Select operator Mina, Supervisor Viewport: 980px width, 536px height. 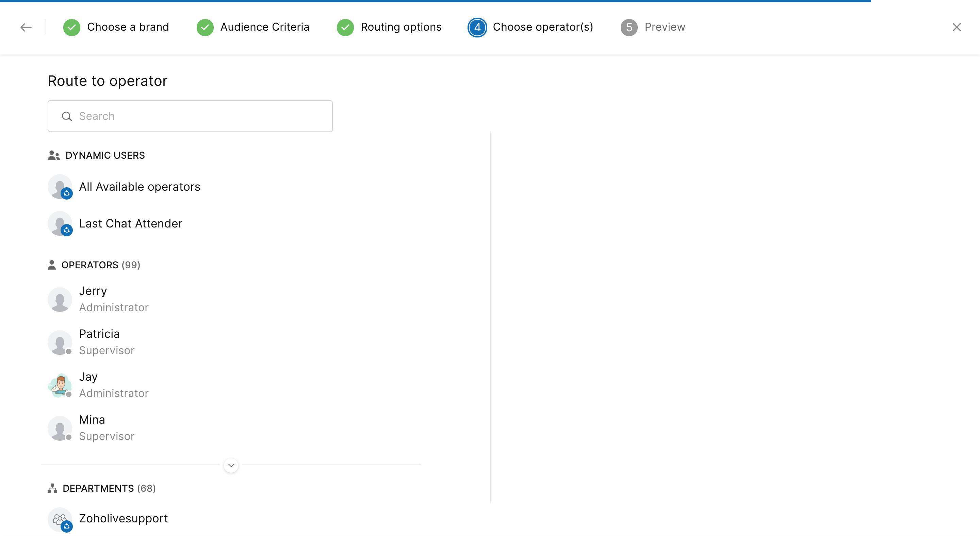pyautogui.click(x=92, y=427)
